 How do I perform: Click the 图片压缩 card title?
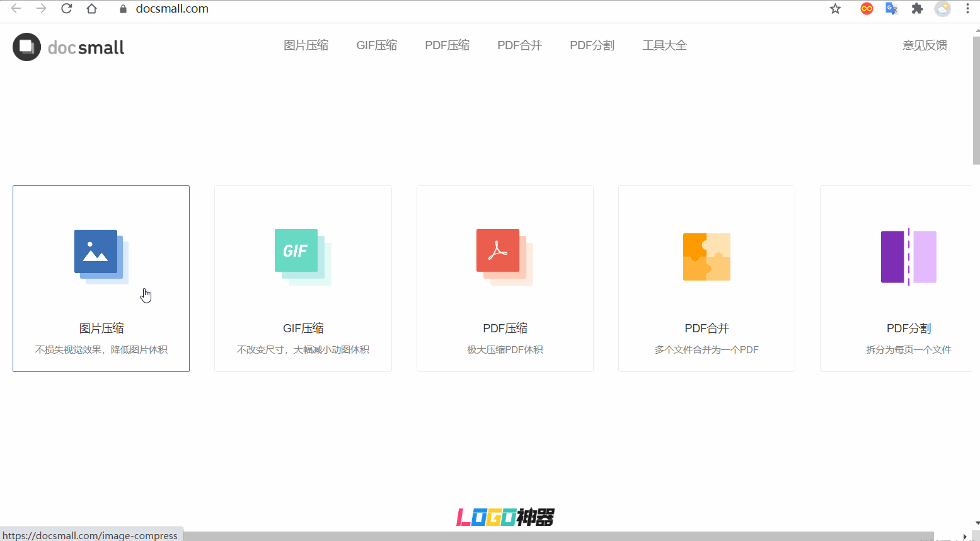[101, 329]
